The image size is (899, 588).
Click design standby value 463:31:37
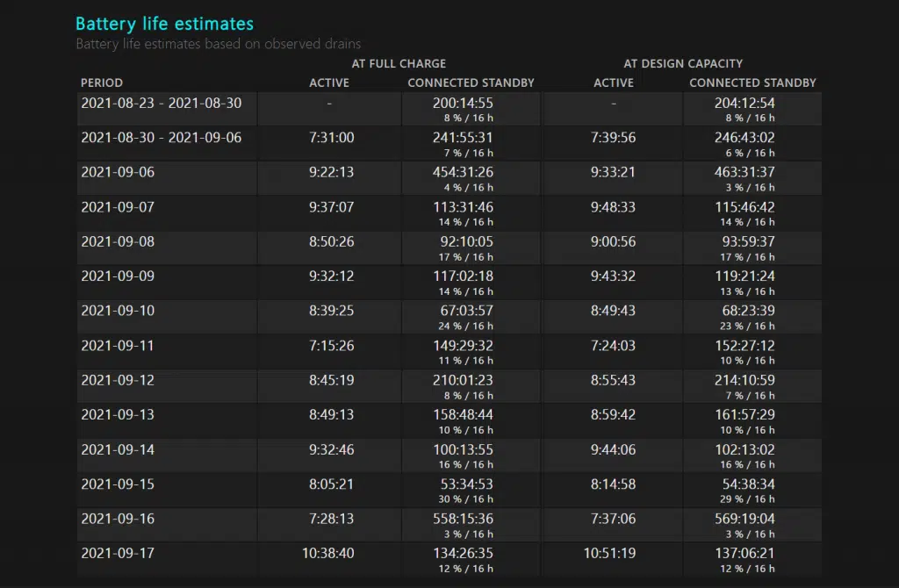(x=744, y=172)
